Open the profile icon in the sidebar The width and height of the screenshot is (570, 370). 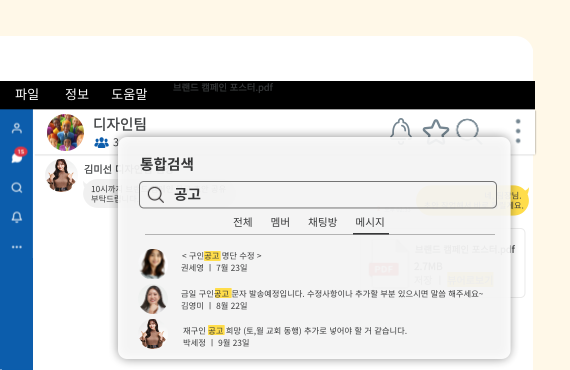(x=17, y=128)
